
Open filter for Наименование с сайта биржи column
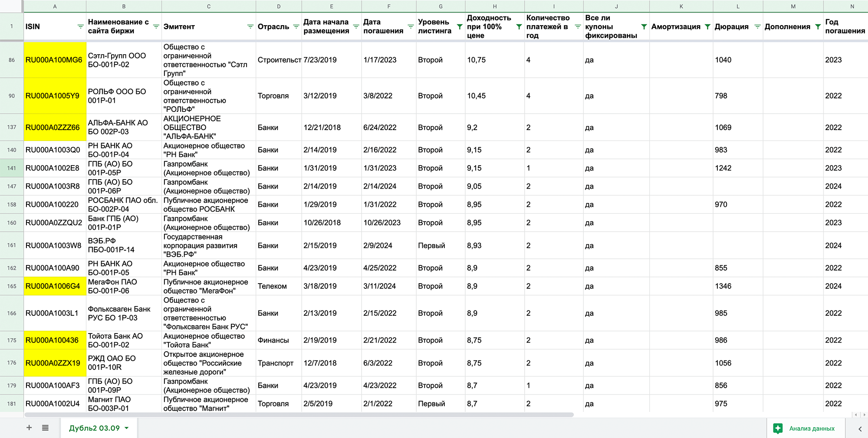(156, 26)
